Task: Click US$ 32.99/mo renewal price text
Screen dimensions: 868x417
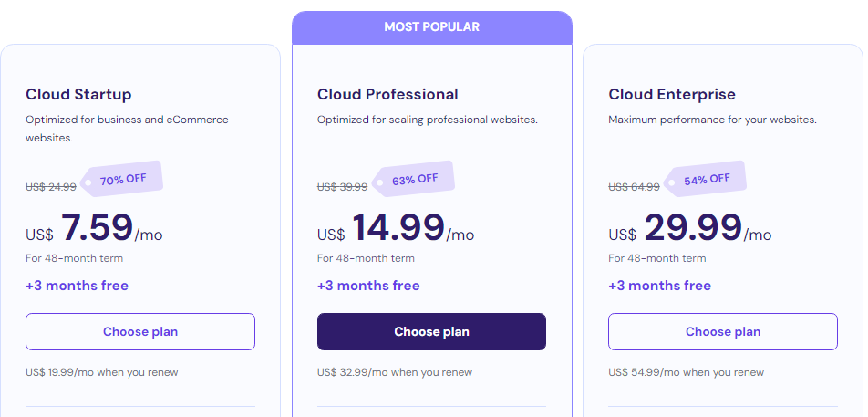Action: [395, 372]
